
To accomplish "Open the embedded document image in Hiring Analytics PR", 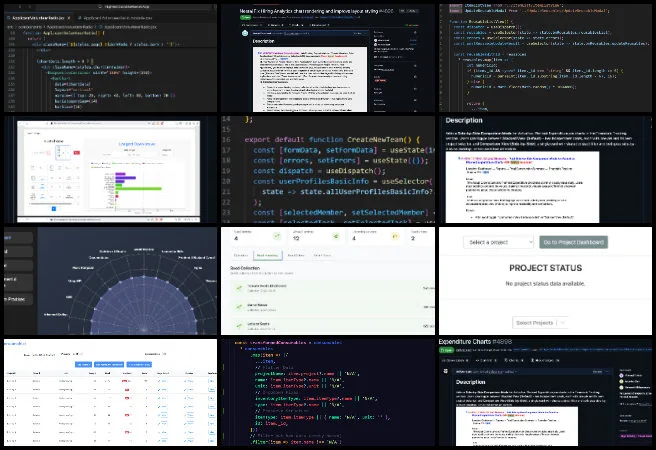I will [x=310, y=79].
